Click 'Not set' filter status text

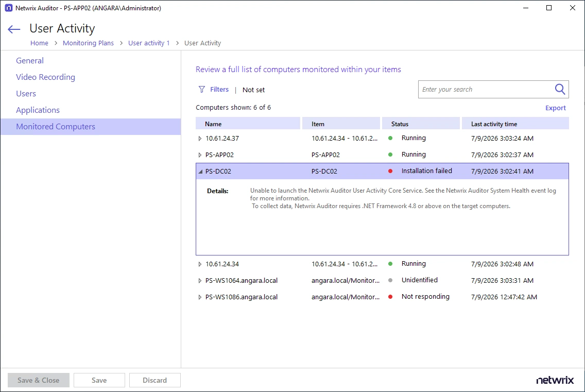point(253,90)
